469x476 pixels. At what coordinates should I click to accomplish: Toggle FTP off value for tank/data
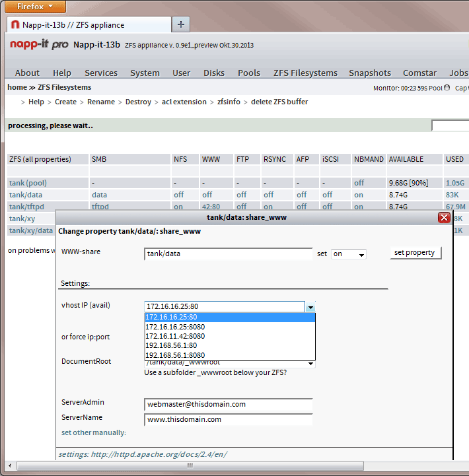[x=242, y=195]
